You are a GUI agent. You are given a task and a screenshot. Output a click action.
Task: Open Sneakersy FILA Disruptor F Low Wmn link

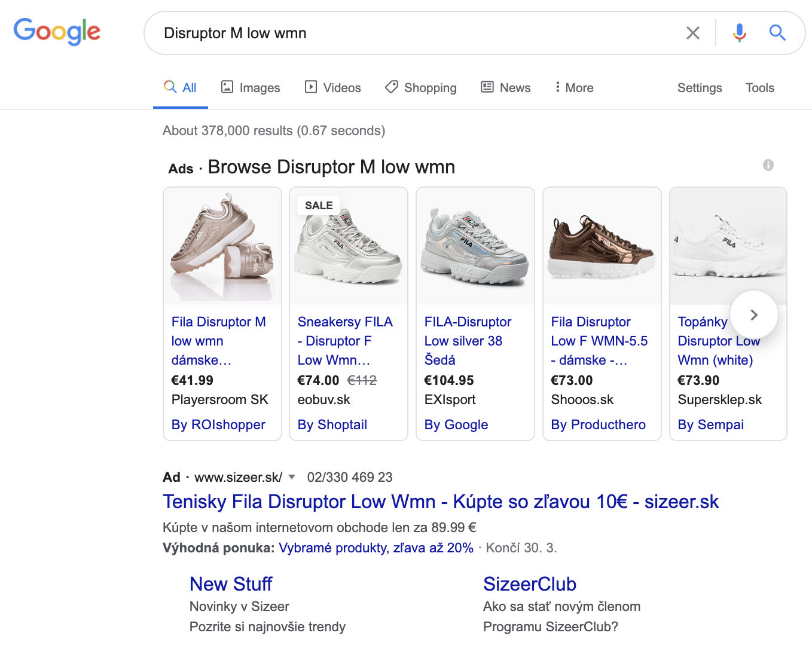pyautogui.click(x=345, y=341)
